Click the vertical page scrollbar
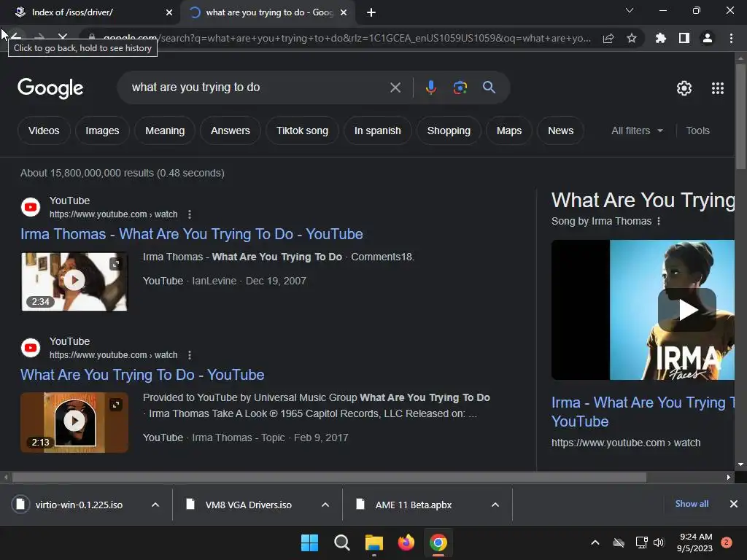747x560 pixels. tap(740, 117)
